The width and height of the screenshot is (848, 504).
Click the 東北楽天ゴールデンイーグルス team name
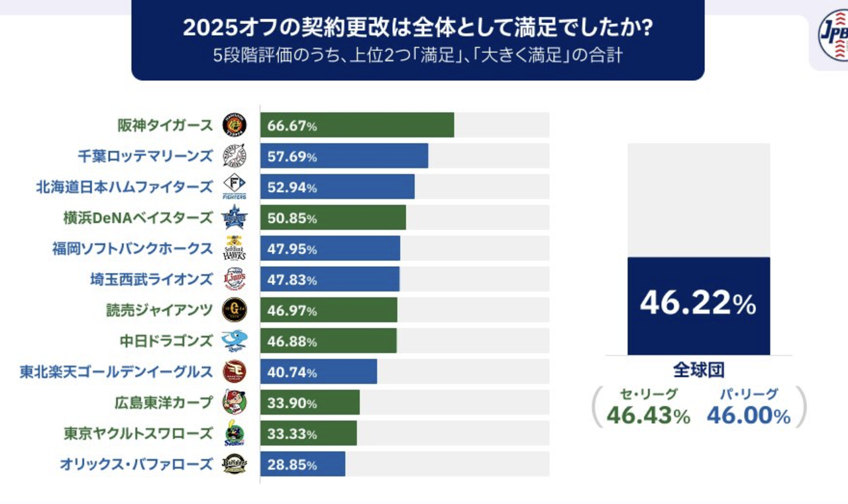pyautogui.click(x=117, y=372)
